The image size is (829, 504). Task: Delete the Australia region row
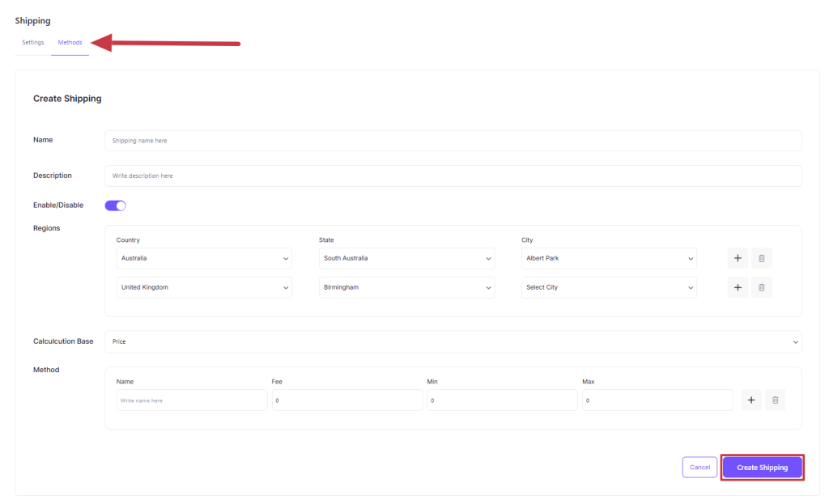point(761,258)
